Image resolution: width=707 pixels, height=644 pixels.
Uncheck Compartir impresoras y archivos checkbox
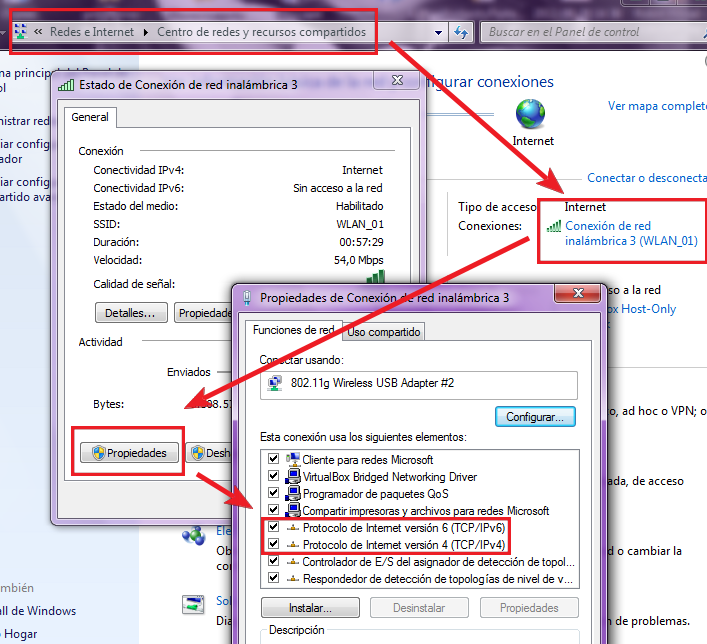(x=273, y=511)
